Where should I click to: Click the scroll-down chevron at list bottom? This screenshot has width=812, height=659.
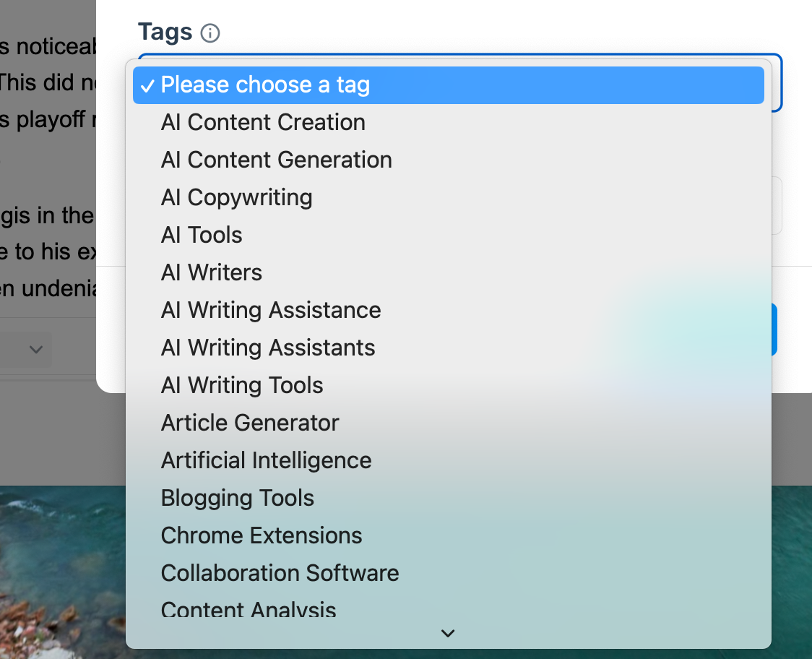448,634
